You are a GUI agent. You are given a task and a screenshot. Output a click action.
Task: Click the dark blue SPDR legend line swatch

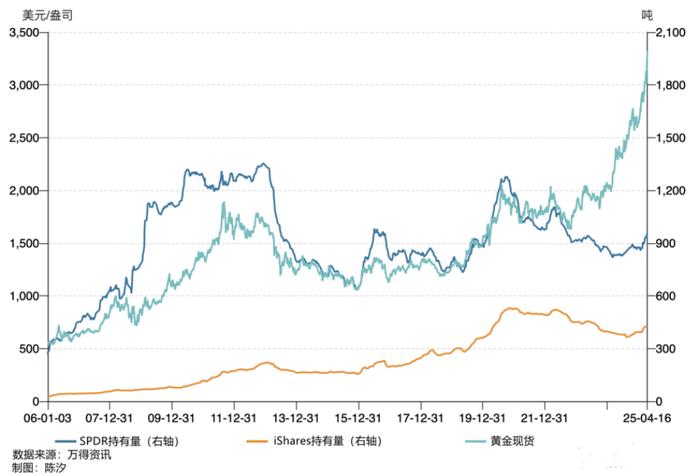coord(66,442)
